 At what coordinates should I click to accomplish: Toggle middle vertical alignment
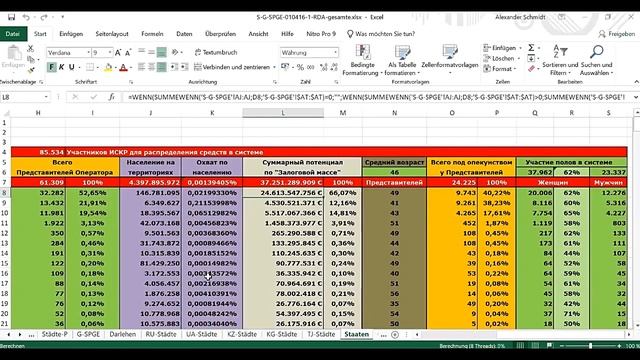coord(151,52)
